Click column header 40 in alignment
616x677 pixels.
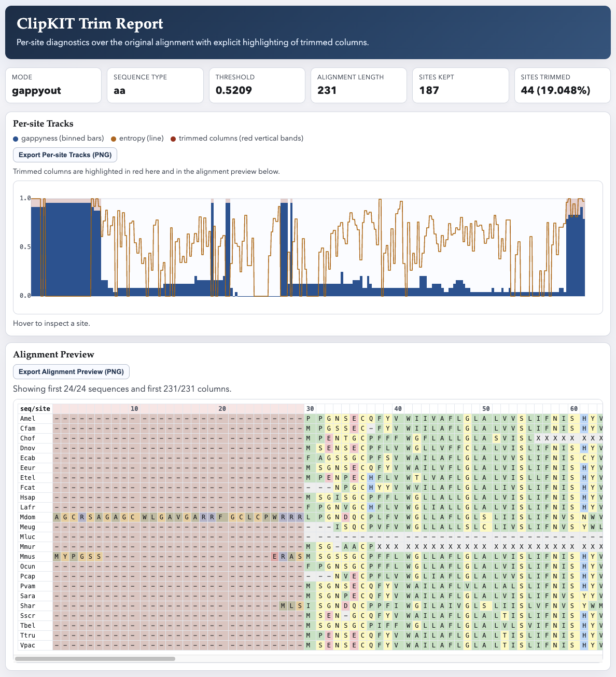point(397,409)
